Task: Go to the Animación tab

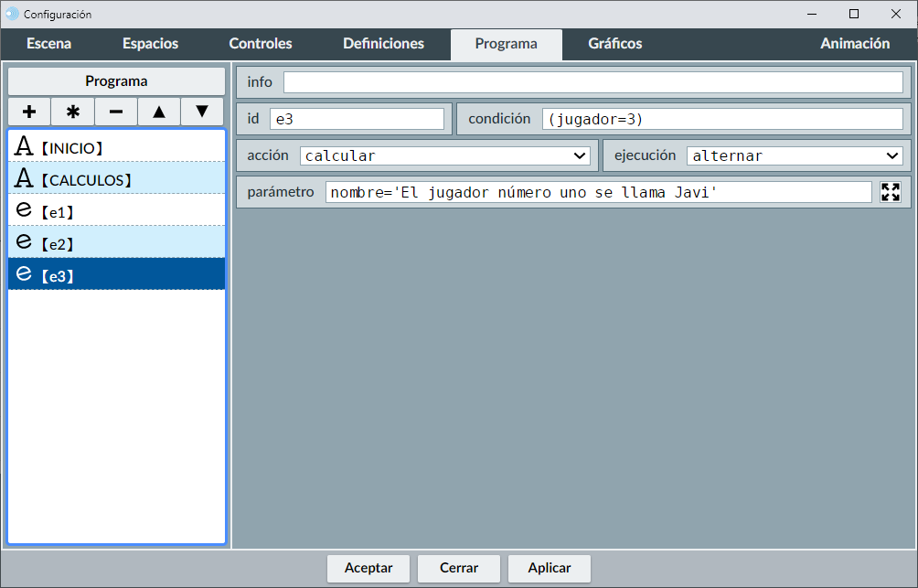Action: pos(854,44)
